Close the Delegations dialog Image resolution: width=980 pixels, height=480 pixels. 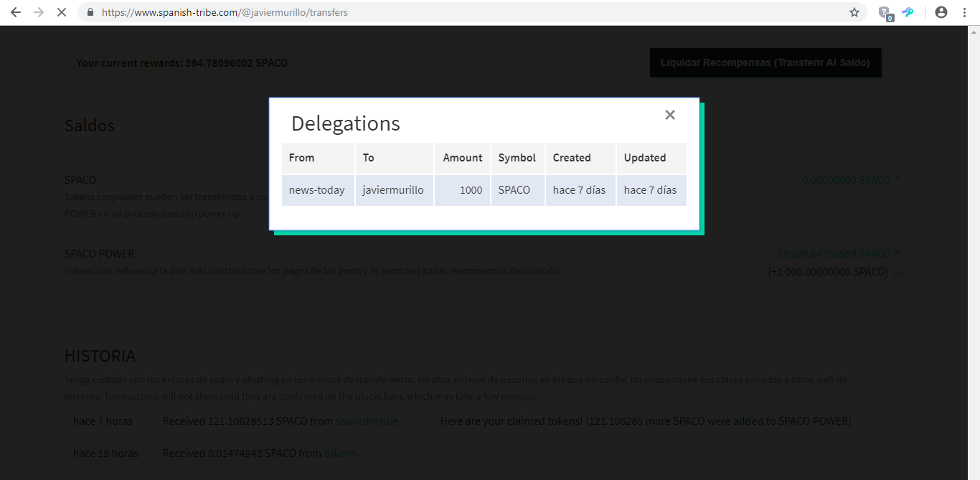coord(670,115)
